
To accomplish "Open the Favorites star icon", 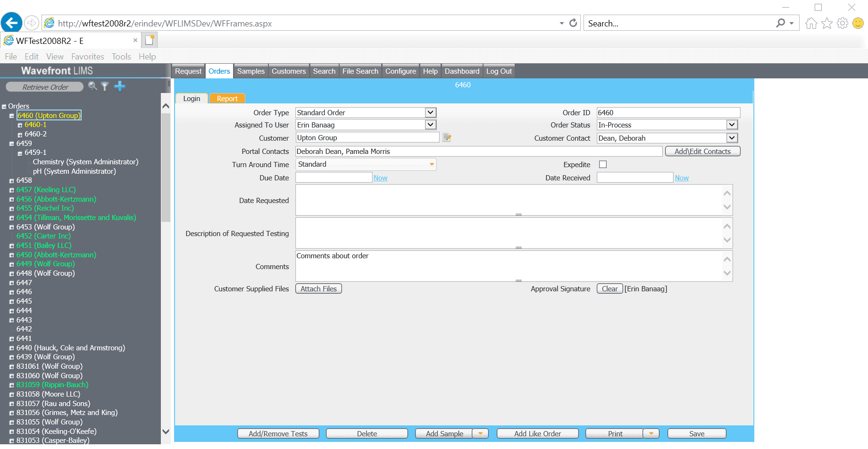I will point(826,23).
